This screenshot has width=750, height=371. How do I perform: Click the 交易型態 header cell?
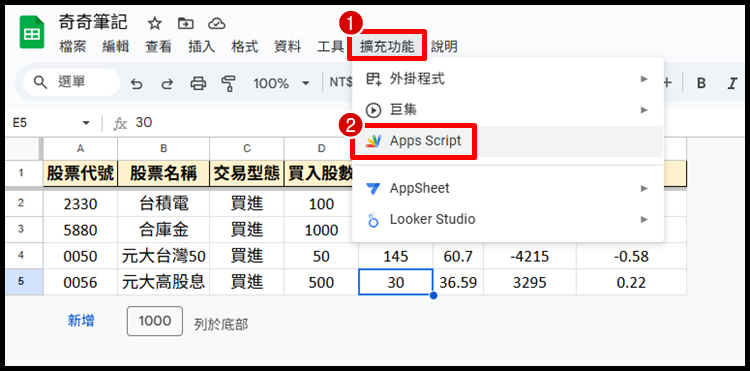click(x=247, y=174)
